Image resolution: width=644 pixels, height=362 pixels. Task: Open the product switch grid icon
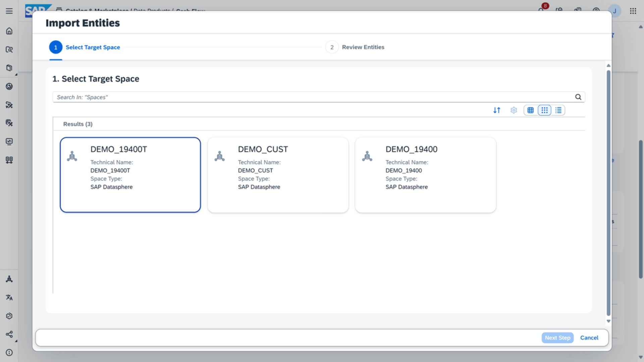tap(633, 11)
